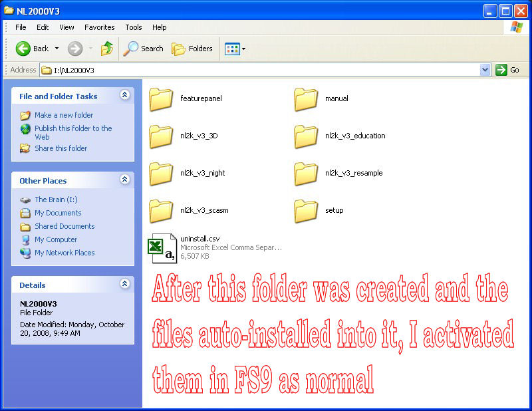Expand the Views dropdown arrow
The width and height of the screenshot is (532, 411).
click(243, 49)
